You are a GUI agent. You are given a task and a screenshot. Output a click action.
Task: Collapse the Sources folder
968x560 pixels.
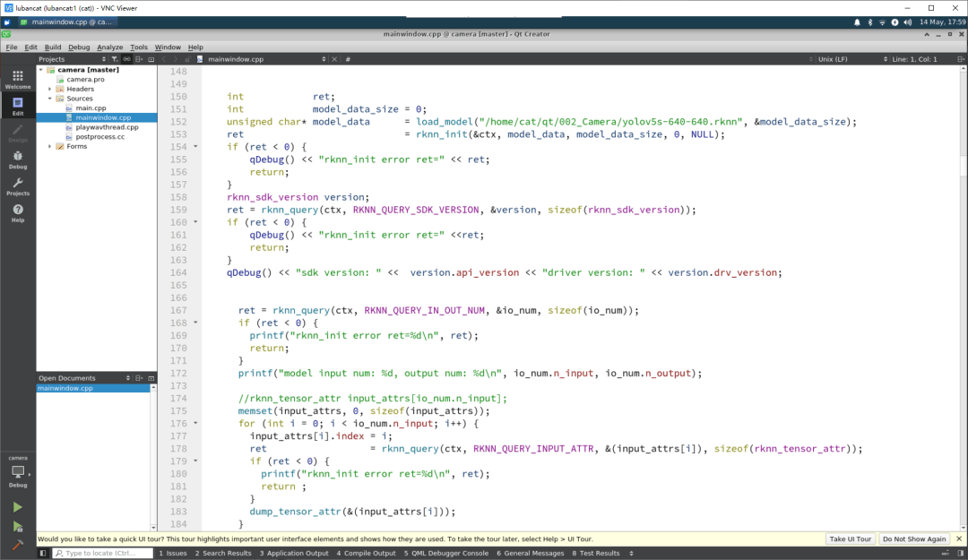(50, 99)
